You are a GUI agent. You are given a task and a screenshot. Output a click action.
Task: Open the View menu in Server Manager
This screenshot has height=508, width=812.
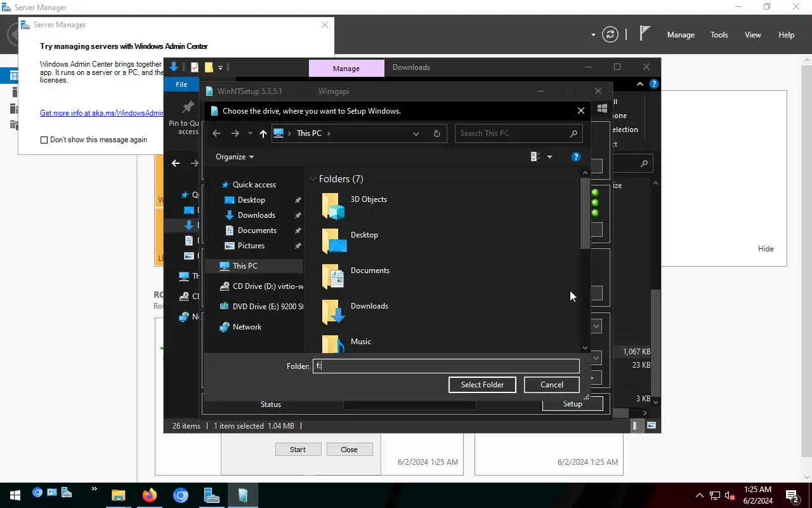pos(753,35)
